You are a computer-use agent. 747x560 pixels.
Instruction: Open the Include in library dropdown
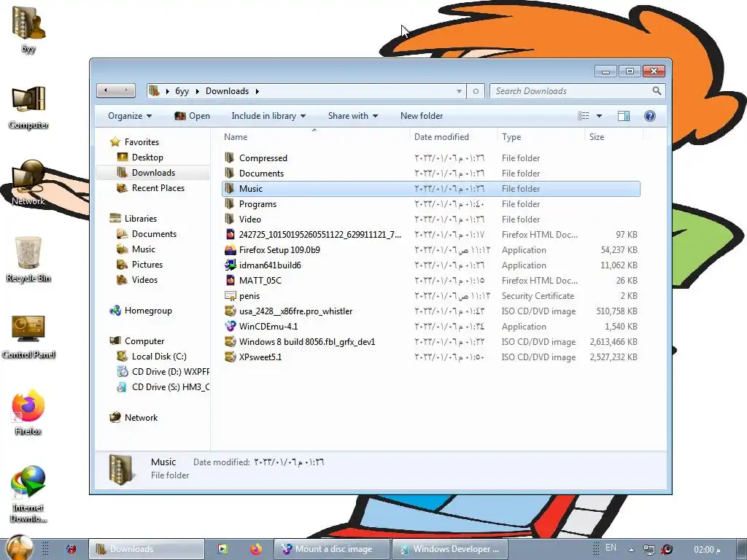tap(268, 116)
